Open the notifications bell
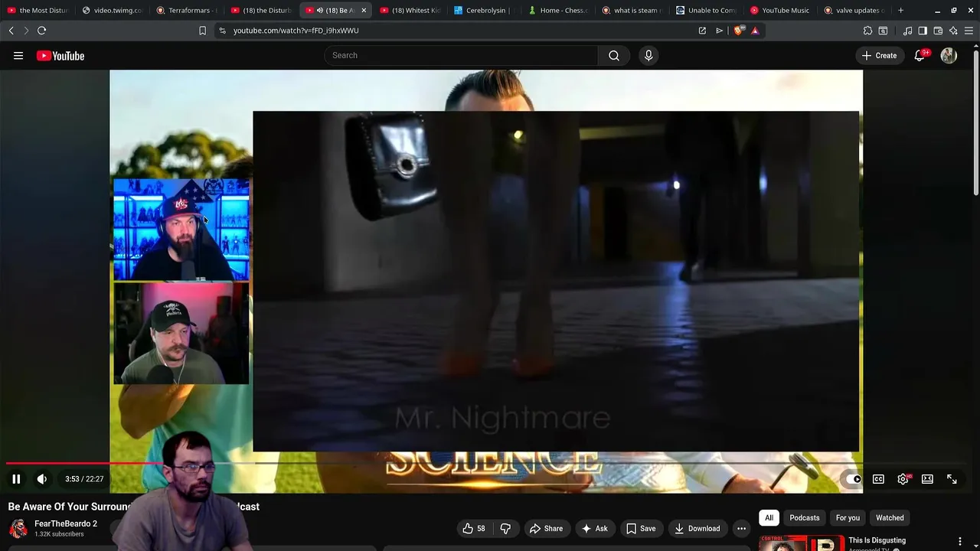 tap(920, 55)
